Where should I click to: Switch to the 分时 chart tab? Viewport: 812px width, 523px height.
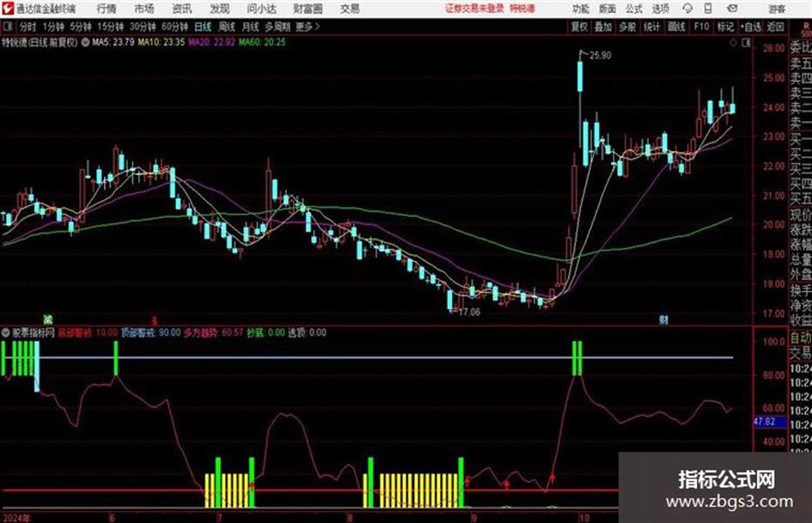point(28,27)
